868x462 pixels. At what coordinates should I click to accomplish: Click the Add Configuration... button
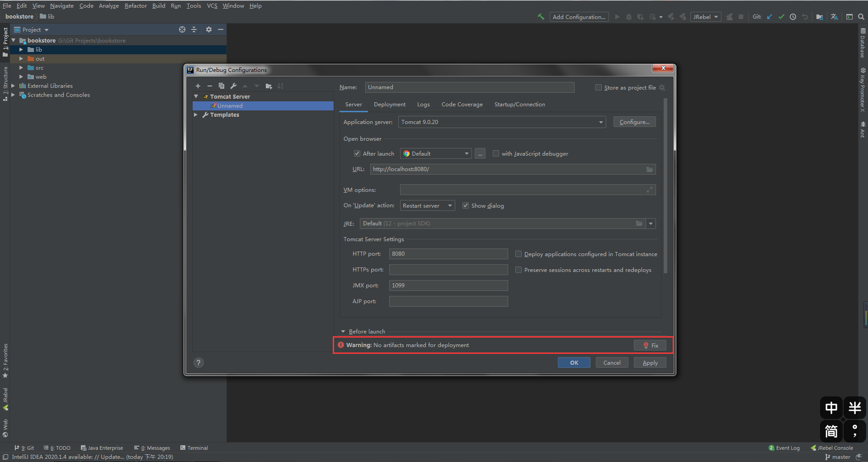click(579, 17)
